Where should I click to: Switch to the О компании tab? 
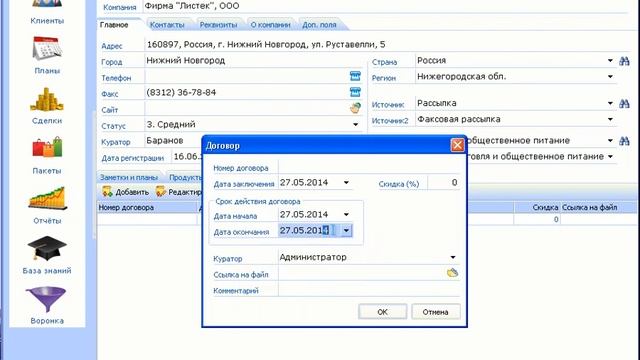270,25
